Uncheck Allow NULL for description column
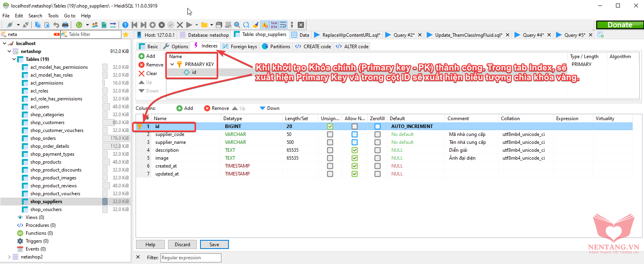This screenshot has height=264, width=644. click(355, 150)
